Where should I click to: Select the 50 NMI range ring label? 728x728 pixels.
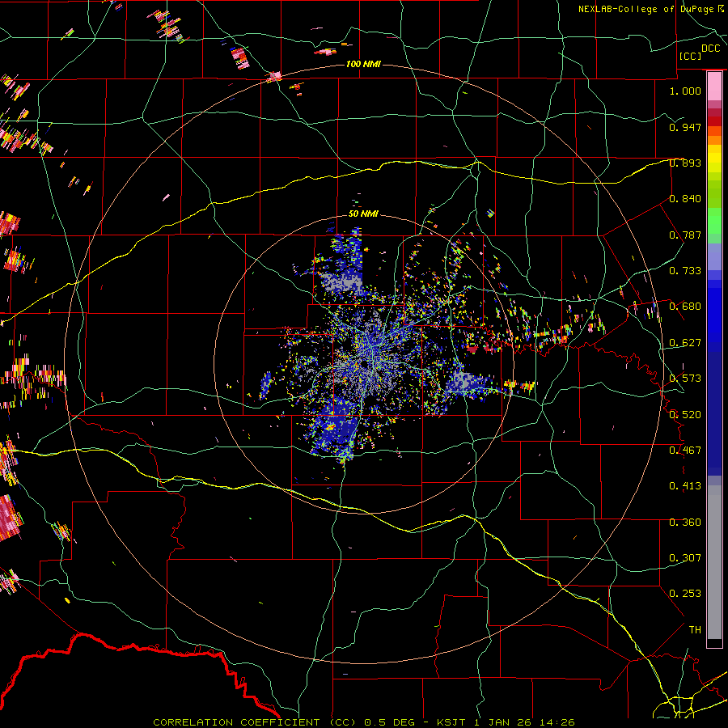pyautogui.click(x=363, y=214)
